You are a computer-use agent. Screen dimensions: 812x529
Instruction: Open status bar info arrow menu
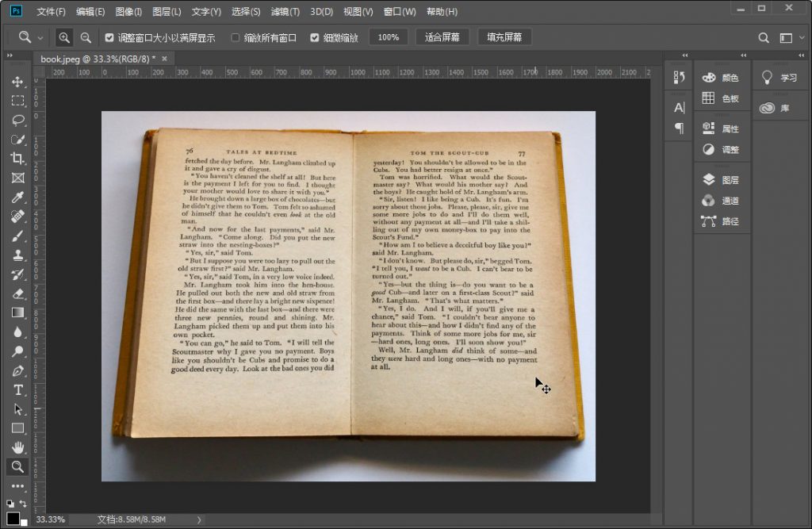click(x=199, y=519)
